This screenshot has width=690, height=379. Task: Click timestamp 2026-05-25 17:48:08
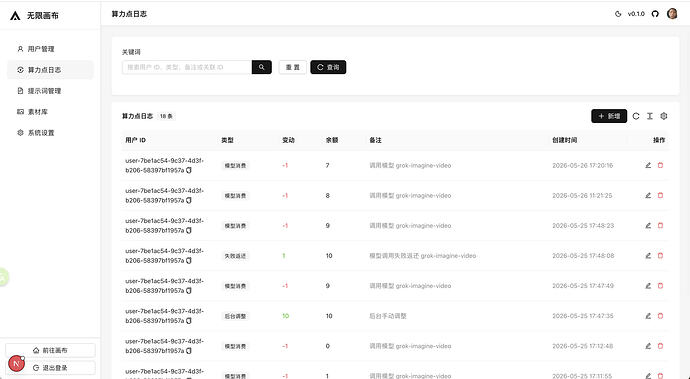coord(584,256)
